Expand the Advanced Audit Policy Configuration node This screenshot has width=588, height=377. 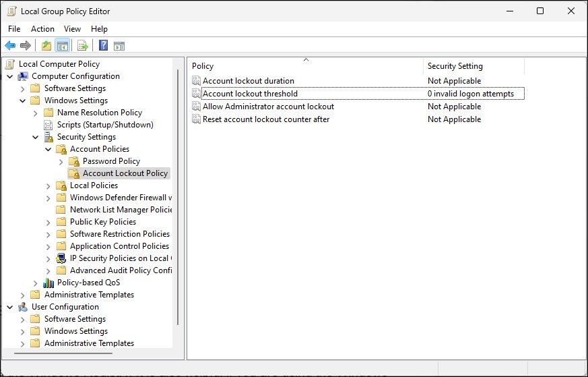pos(48,270)
